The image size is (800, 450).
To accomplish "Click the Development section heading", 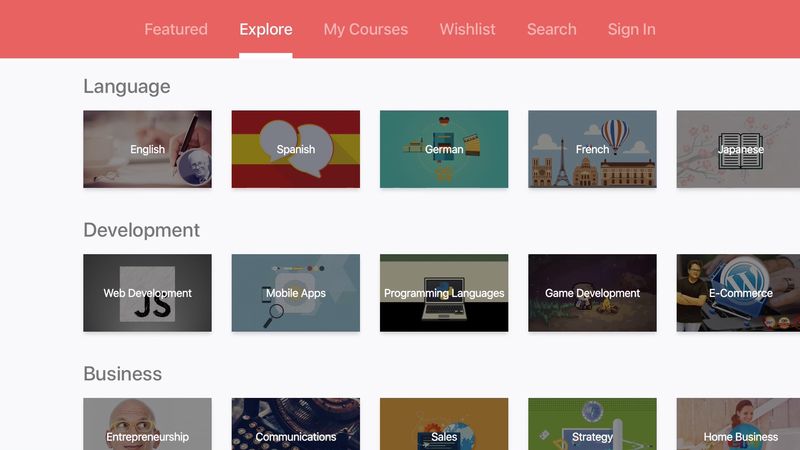I will click(x=141, y=230).
